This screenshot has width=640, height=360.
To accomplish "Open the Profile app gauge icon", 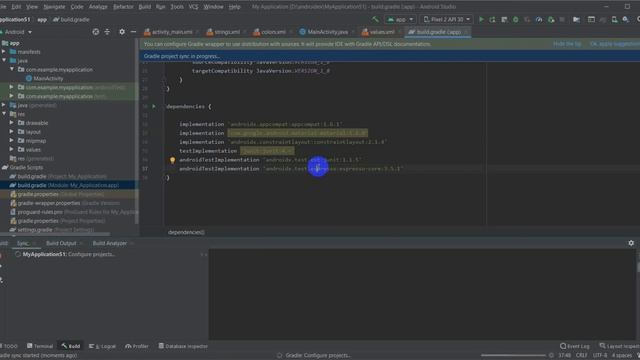I will point(539,19).
